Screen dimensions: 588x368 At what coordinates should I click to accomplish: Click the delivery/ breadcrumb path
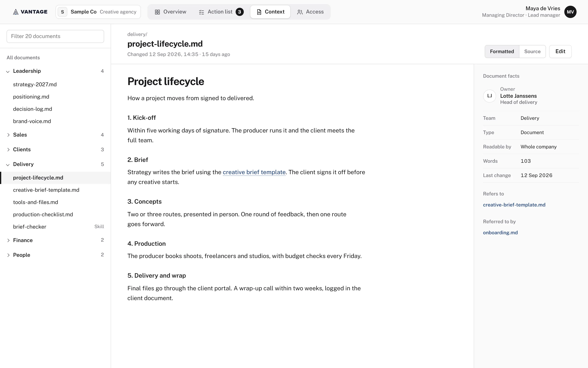pyautogui.click(x=137, y=34)
